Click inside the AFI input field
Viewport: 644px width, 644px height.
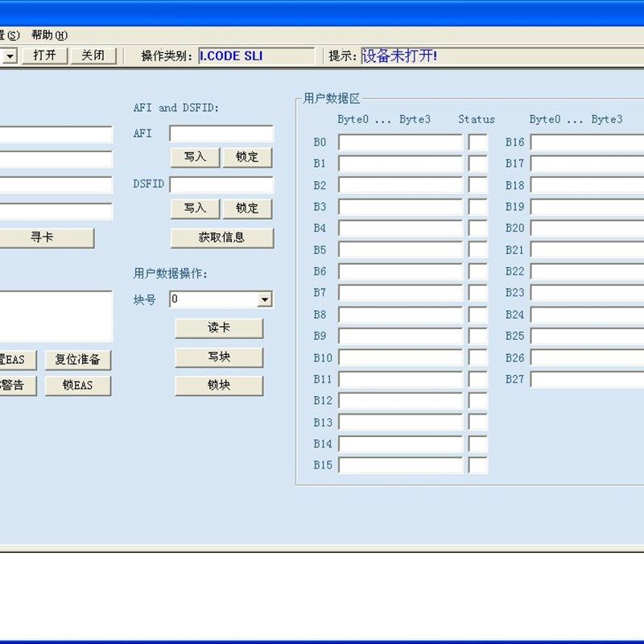[x=220, y=134]
